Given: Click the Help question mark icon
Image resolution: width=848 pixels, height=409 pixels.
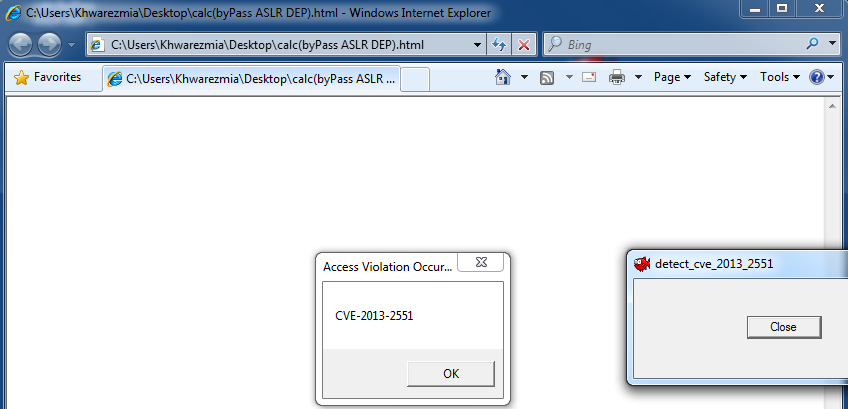Looking at the screenshot, I should 816,77.
